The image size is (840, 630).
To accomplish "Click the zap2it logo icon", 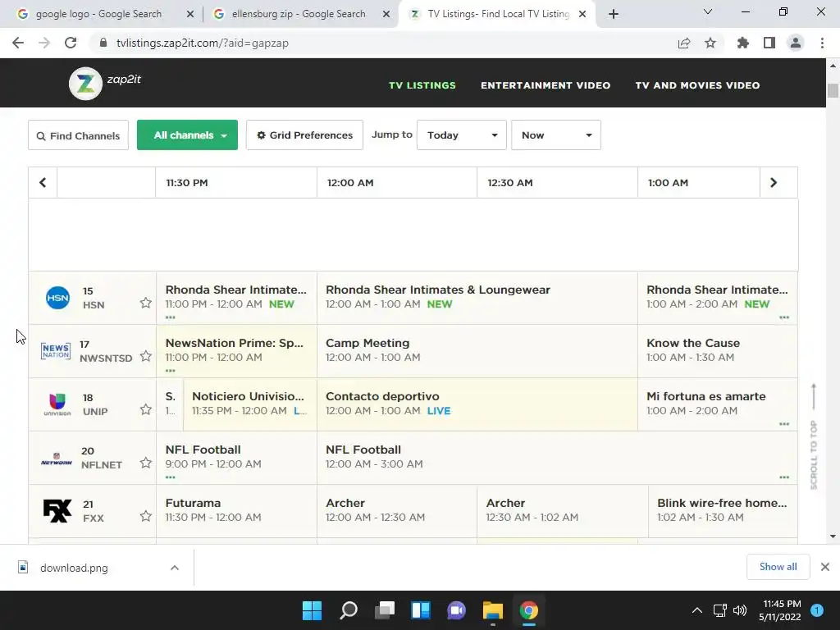I will (85, 84).
